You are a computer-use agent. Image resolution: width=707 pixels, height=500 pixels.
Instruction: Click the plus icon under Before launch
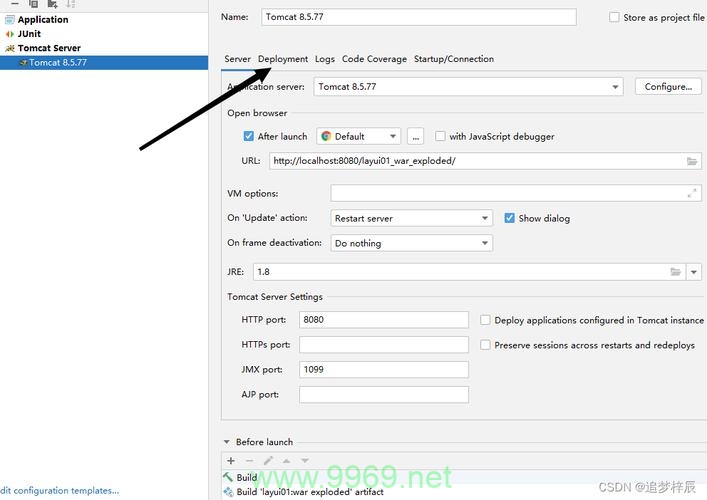[x=231, y=461]
